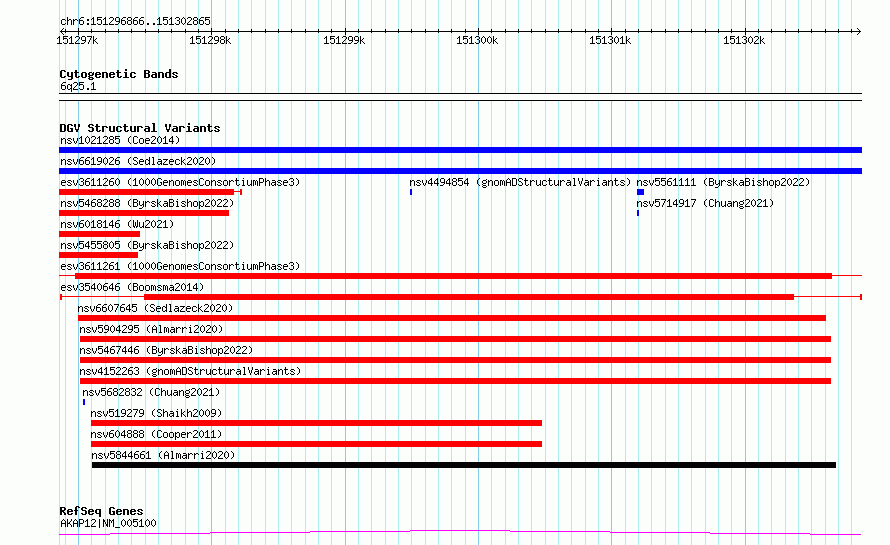Click the red bar under nsv5467446
This screenshot has height=545, width=890.
[x=455, y=360]
